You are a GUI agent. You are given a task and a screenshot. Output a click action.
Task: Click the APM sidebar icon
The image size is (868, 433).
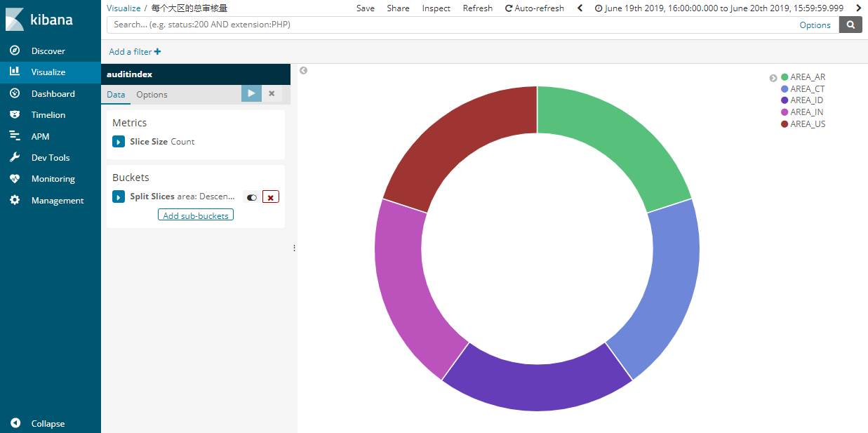15,136
